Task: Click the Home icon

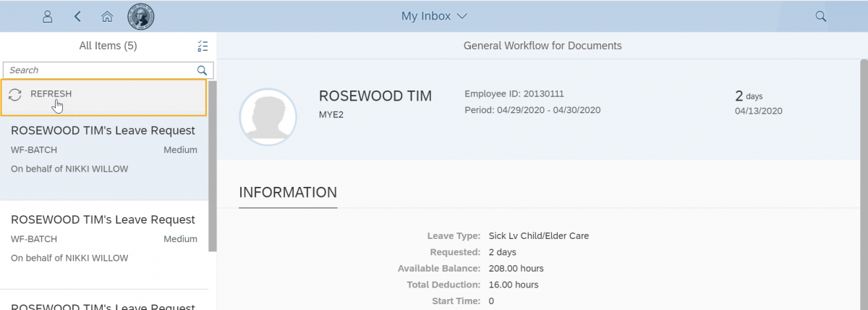Action: [x=107, y=16]
